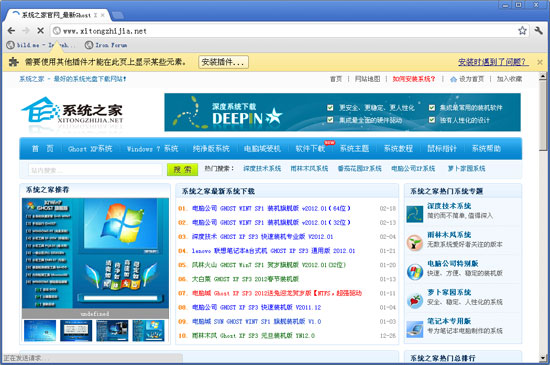Open the 笔记本专用版 topic title
Viewport: 550px width, 365px height.
(x=449, y=321)
